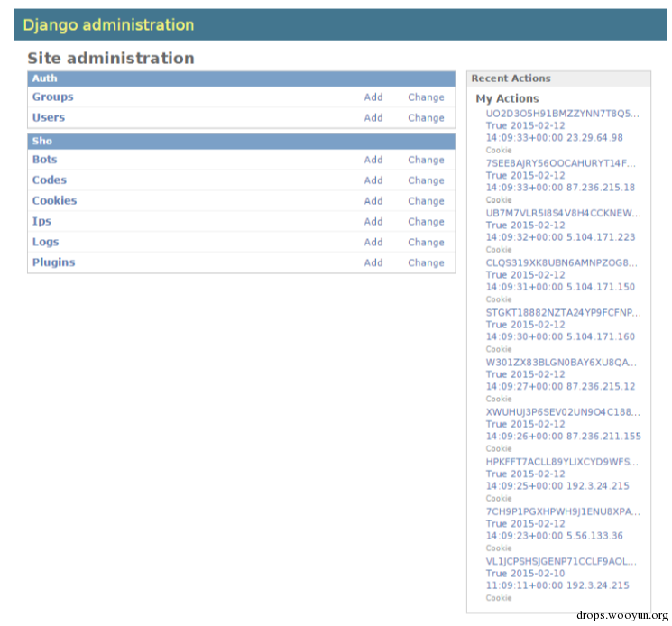Open the Sho app section header
The width and height of the screenshot is (672, 626).
click(x=42, y=141)
